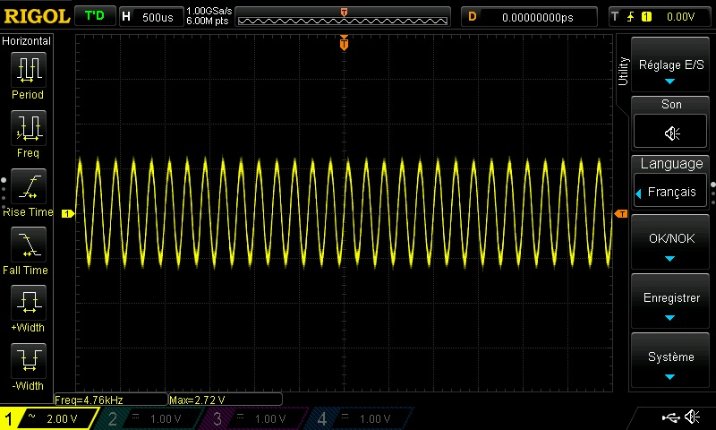
Task: Toggle the Son speaker sound icon
Action: [670, 133]
